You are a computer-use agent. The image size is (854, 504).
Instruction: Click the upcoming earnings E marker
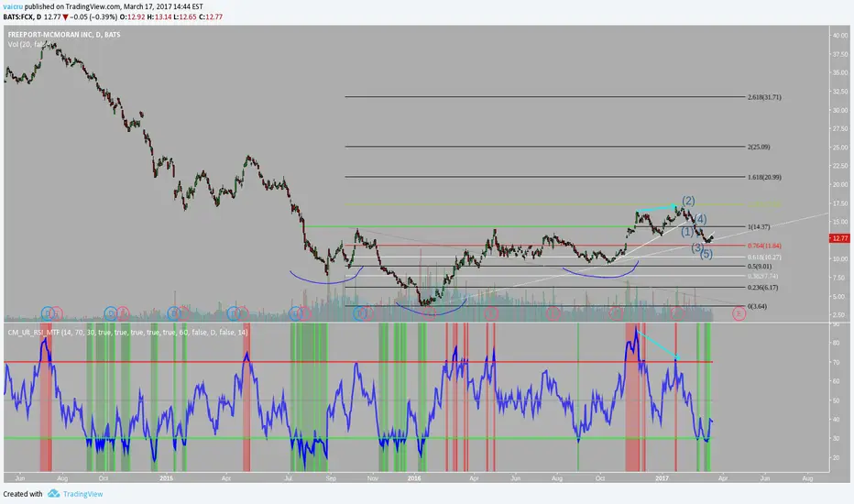pyautogui.click(x=739, y=313)
